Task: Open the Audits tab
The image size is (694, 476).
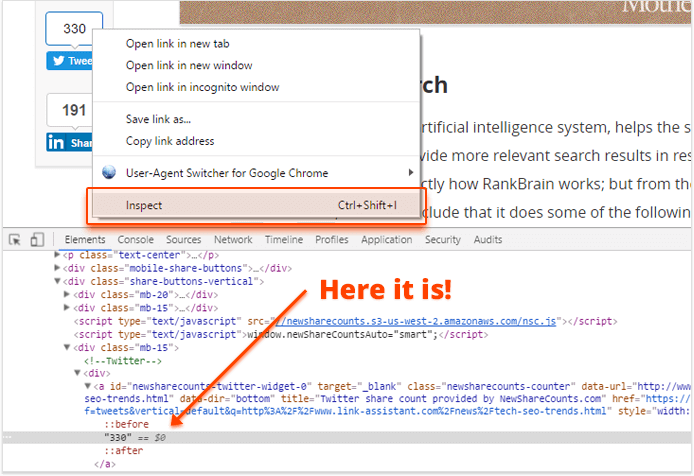Action: pyautogui.click(x=488, y=240)
